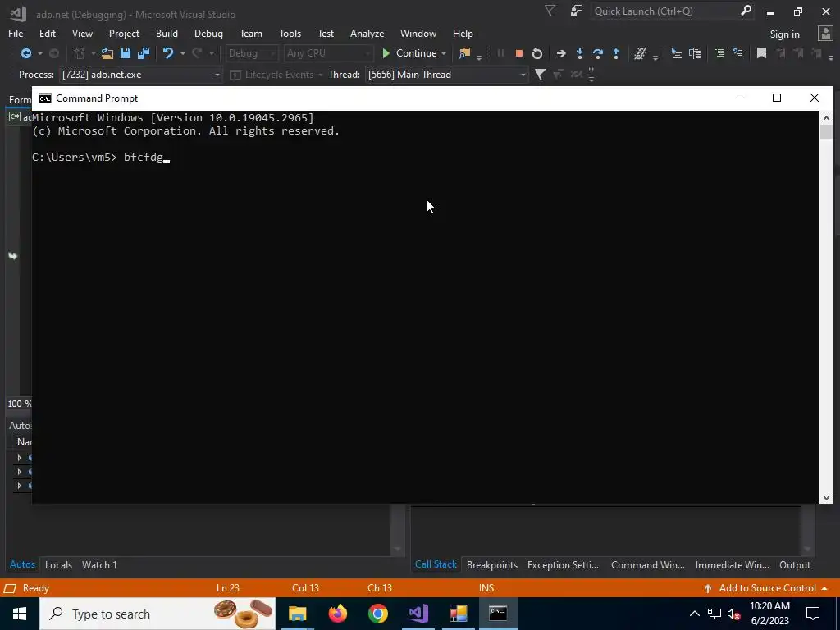
Task: Open File Explorer from the taskbar
Action: (297, 614)
